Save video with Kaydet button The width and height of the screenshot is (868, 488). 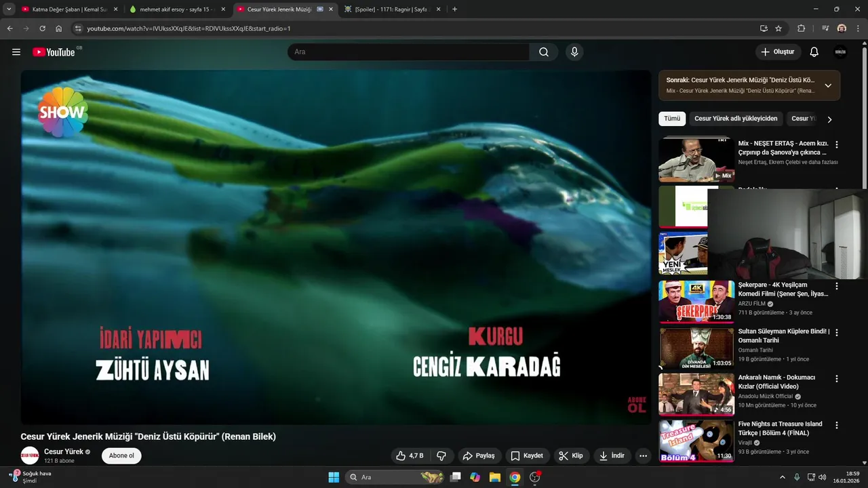[x=527, y=455]
